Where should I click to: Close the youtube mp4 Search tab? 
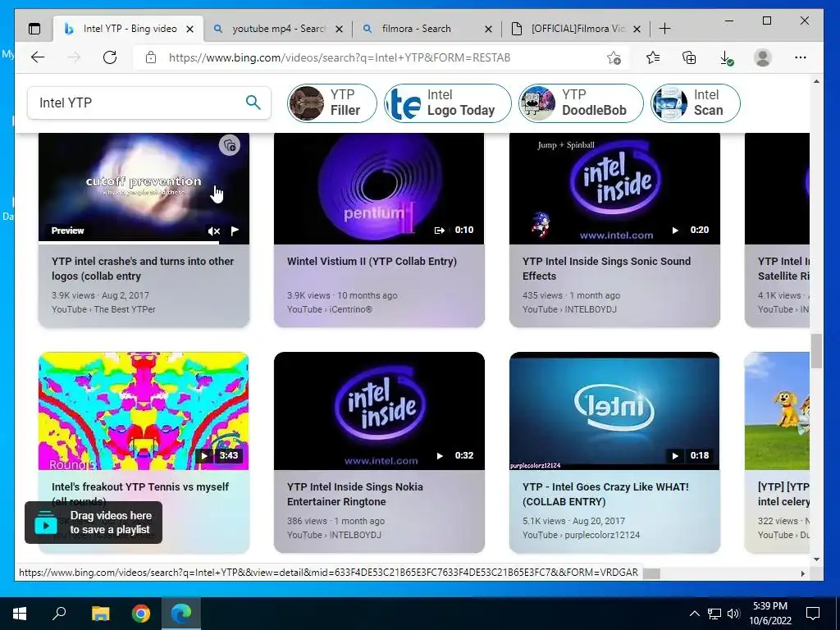(x=339, y=29)
